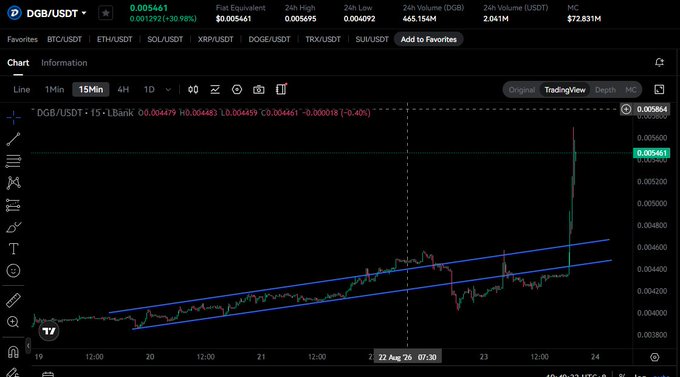This screenshot has height=377, width=680.
Task: Activate the zoom-in magnifier tool
Action: (13, 322)
